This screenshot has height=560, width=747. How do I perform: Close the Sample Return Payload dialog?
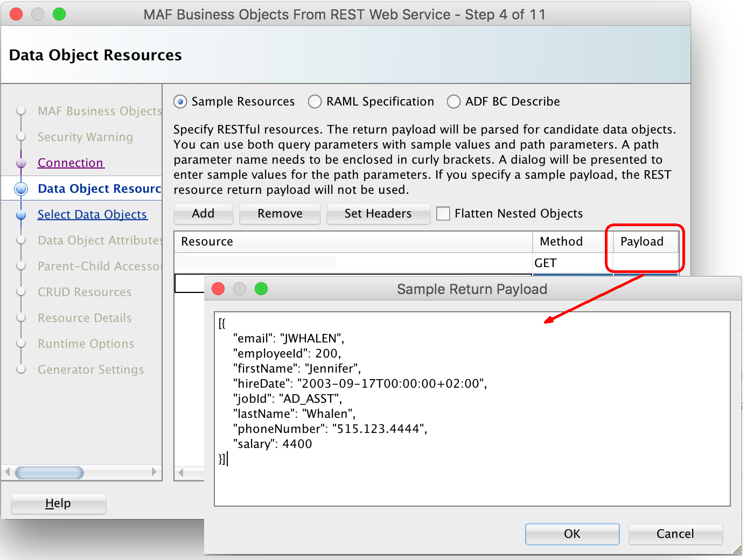tap(218, 289)
